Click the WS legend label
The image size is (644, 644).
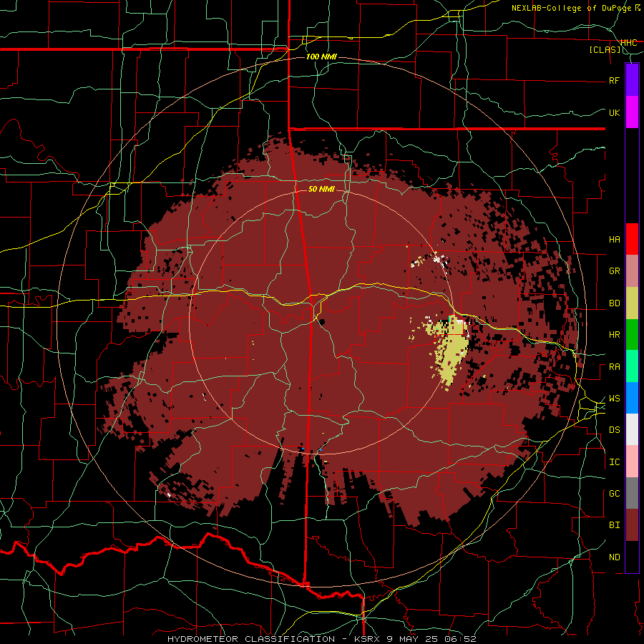[x=614, y=399]
